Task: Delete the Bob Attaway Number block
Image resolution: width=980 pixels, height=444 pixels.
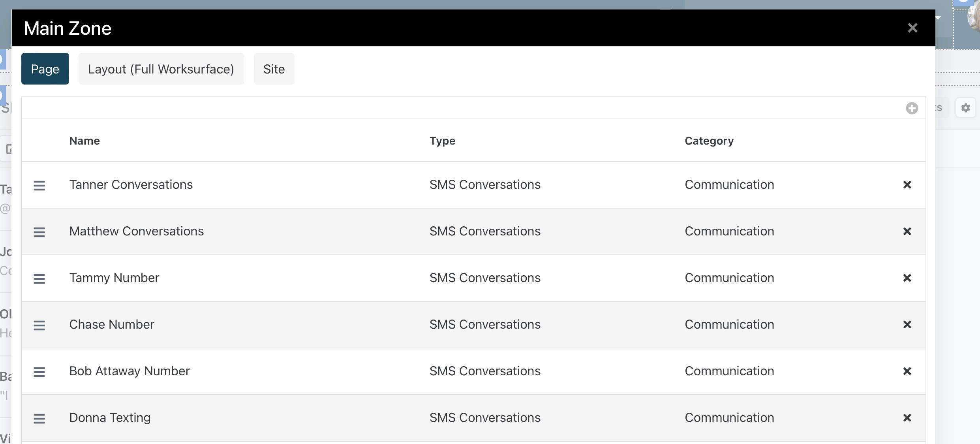Action: point(907,371)
